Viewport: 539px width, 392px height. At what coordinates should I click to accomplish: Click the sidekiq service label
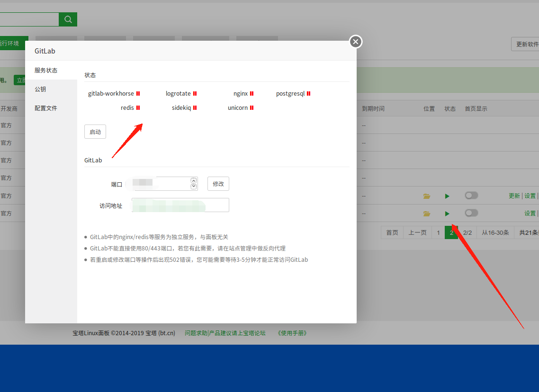pos(181,108)
